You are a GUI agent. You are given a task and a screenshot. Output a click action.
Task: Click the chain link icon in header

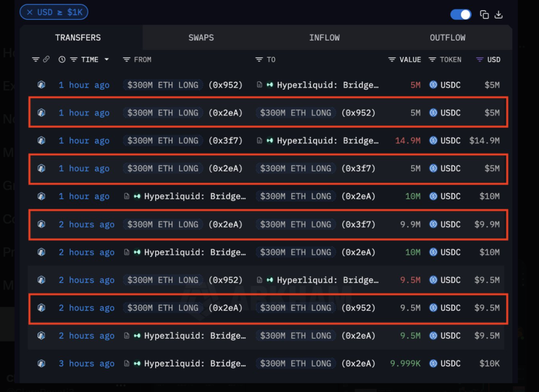click(46, 59)
